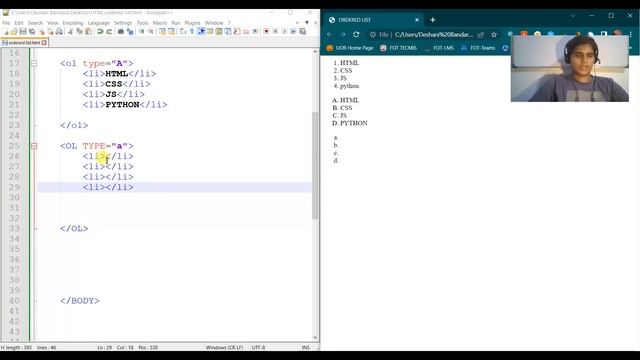Click the editor scrollbar down arrow
The image size is (640, 360).
315,338
